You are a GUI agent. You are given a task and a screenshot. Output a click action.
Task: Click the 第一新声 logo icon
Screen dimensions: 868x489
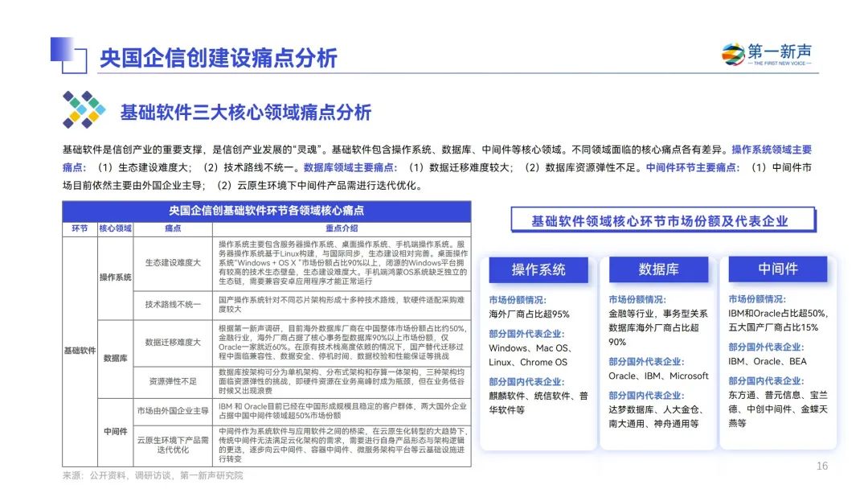733,54
